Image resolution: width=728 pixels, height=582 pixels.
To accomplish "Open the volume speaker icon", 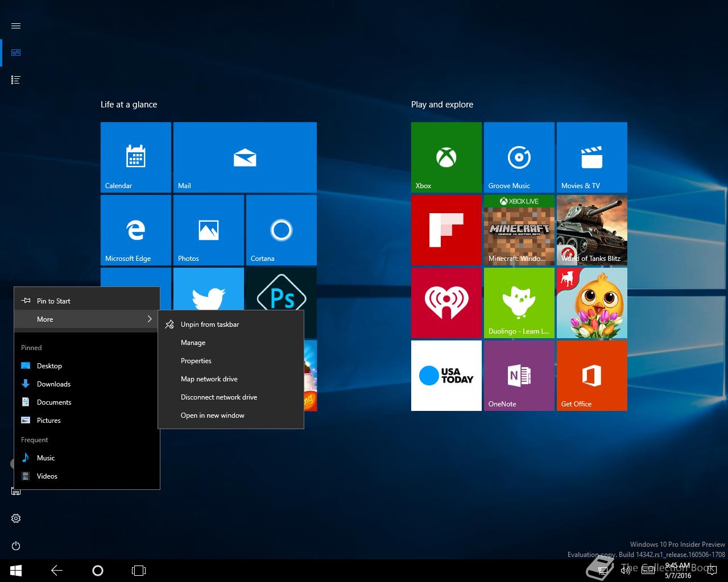I will tap(625, 571).
